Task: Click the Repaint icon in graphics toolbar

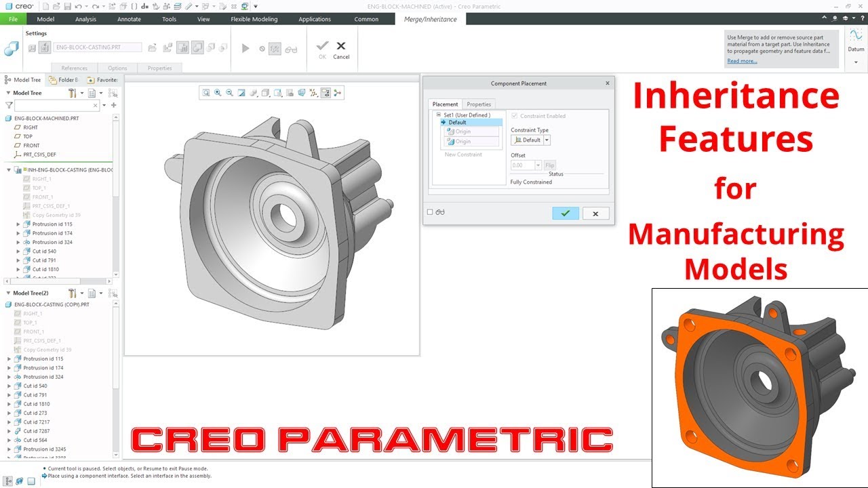Action: [x=241, y=93]
